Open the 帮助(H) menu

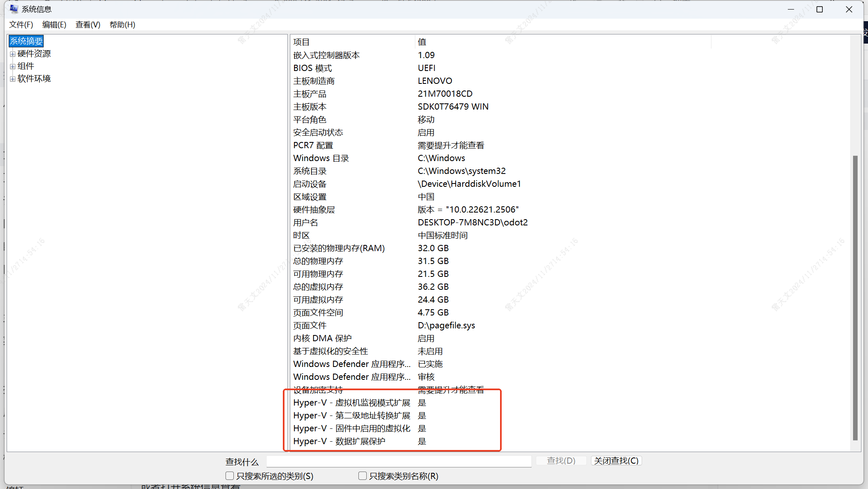point(122,24)
